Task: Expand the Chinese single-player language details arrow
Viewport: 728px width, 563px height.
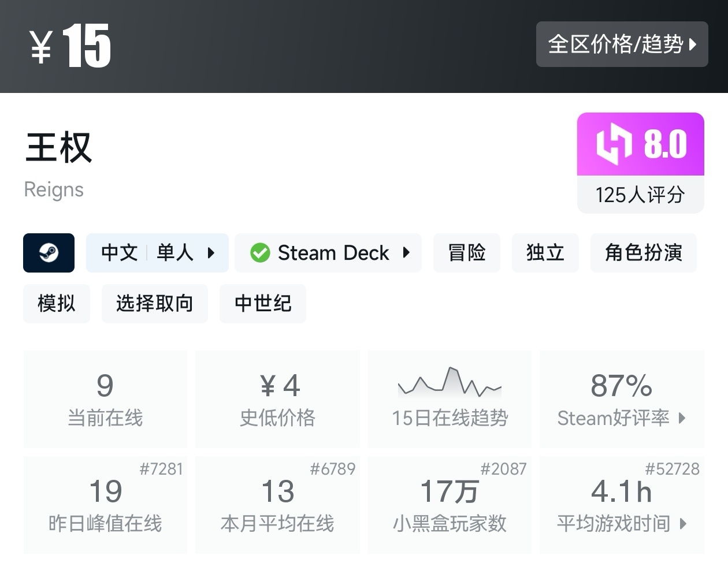Action: (211, 253)
